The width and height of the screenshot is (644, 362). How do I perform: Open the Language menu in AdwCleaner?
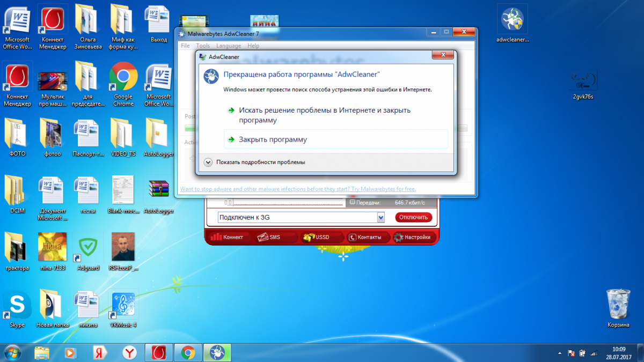point(229,46)
